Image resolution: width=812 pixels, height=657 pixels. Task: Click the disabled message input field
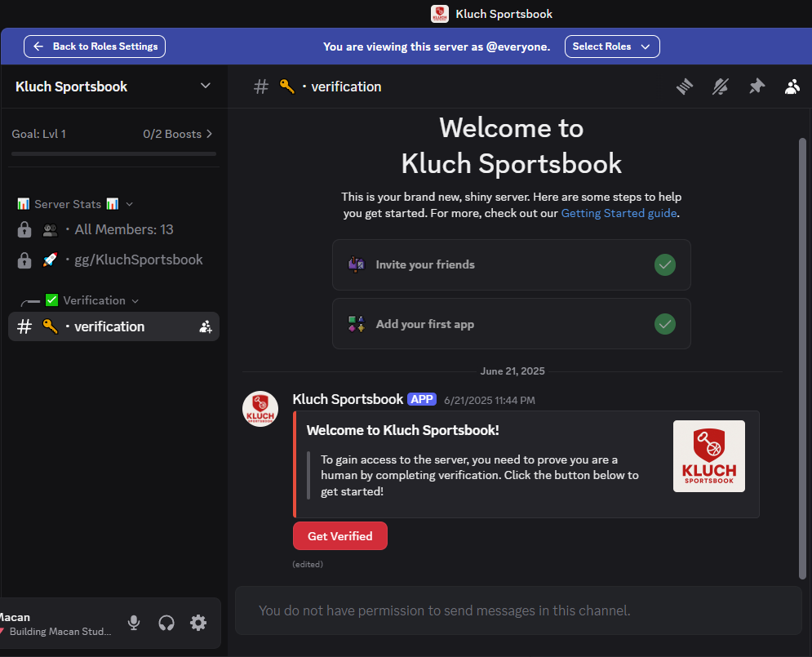(518, 610)
